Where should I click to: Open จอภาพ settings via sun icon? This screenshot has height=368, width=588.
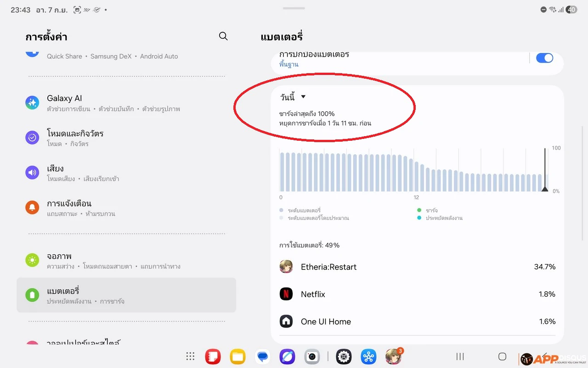point(32,260)
